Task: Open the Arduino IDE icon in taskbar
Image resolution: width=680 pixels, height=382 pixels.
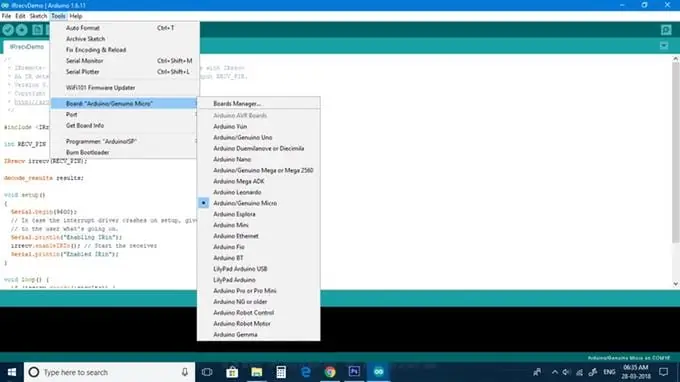Action: 379,372
